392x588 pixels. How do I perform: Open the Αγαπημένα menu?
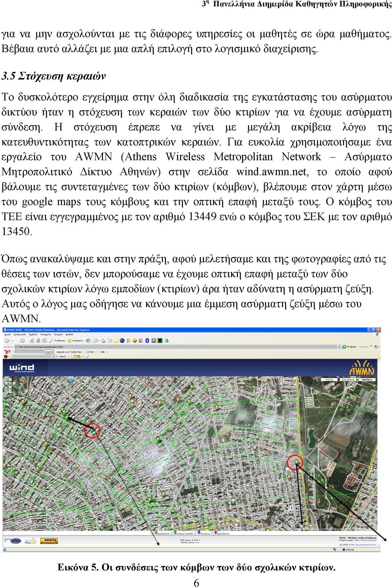(x=46, y=334)
